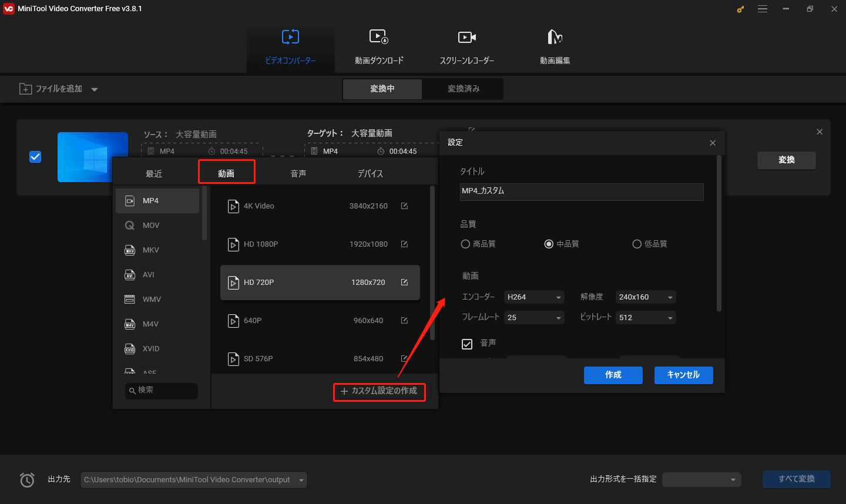Open the Screen Recorder tab icon
Viewport: 846px width, 504px height.
click(x=467, y=37)
